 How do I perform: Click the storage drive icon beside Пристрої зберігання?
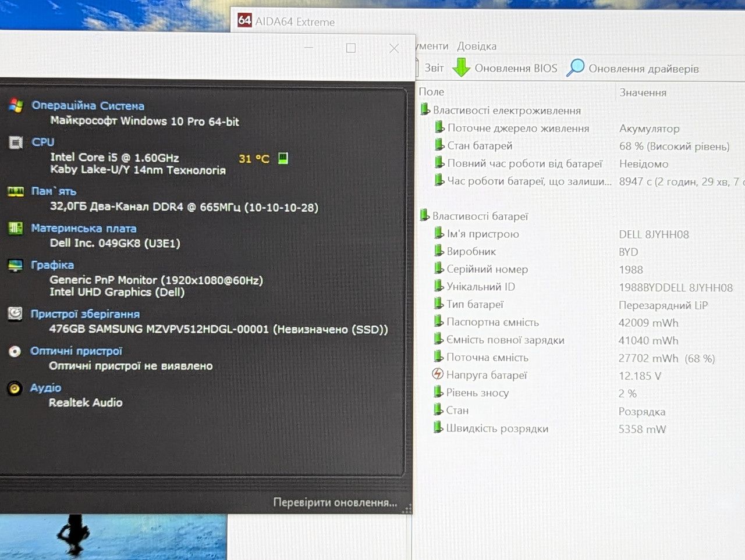click(15, 314)
